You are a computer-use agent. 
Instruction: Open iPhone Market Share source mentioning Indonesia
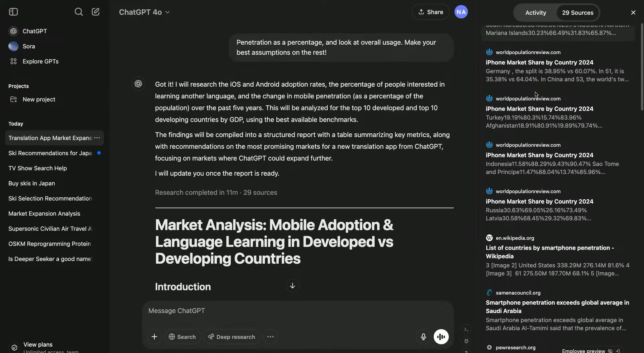[557, 159]
